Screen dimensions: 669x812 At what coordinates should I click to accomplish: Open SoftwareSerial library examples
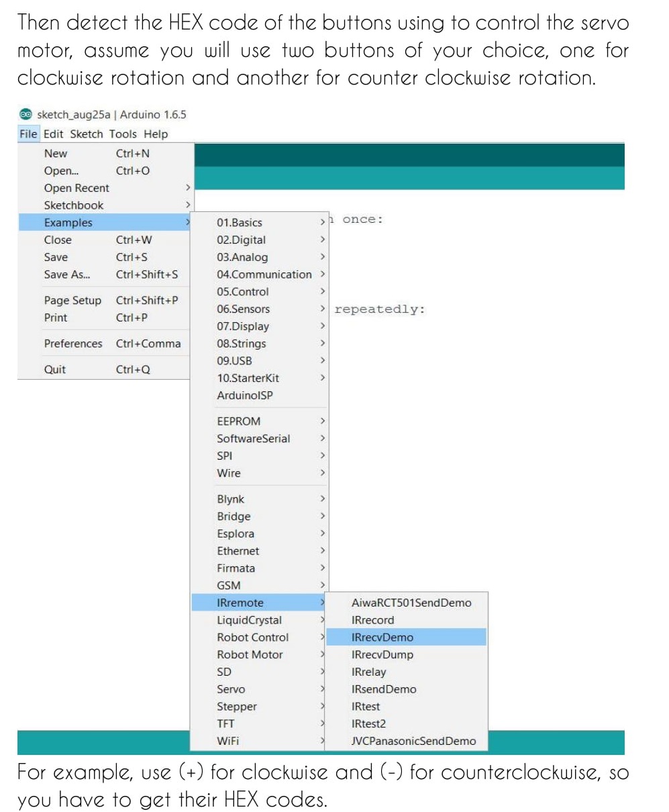[x=260, y=439]
